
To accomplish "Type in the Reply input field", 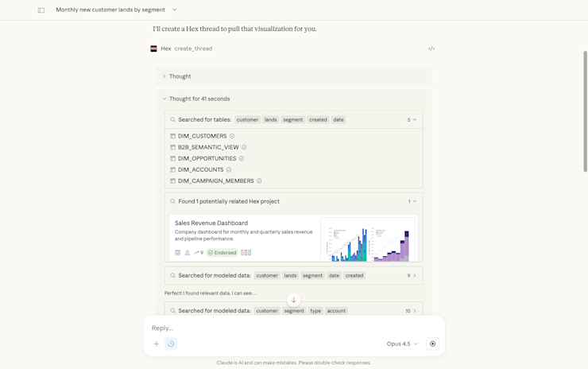I will (293, 328).
